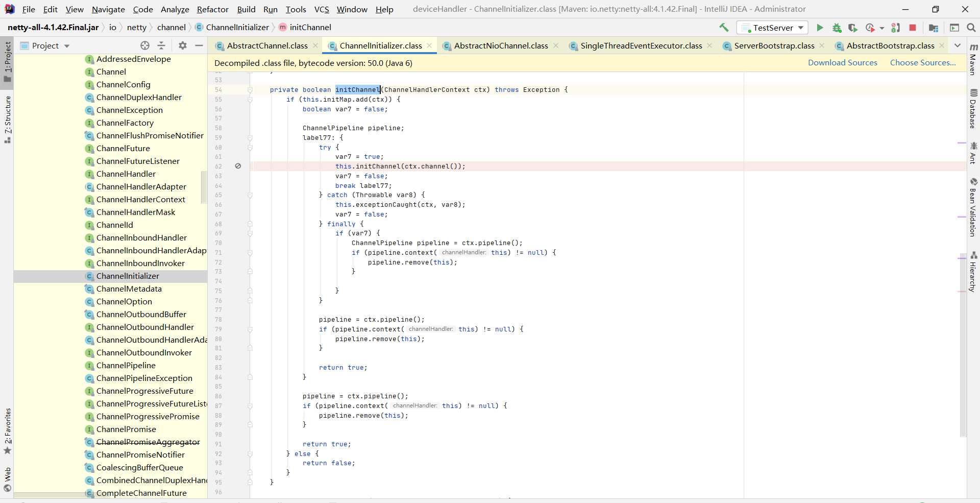Run with Coverage shield icon
The height and width of the screenshot is (503, 980).
pos(853,28)
